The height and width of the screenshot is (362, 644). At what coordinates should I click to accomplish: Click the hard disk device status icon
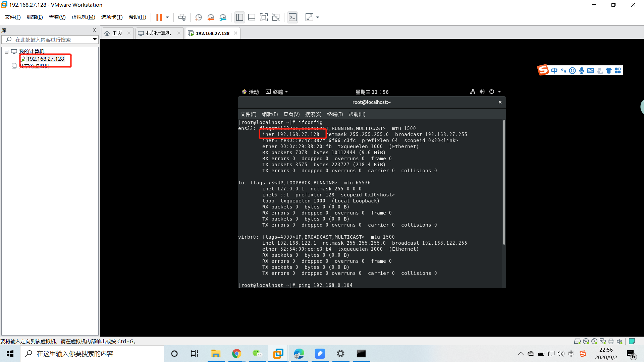click(577, 341)
